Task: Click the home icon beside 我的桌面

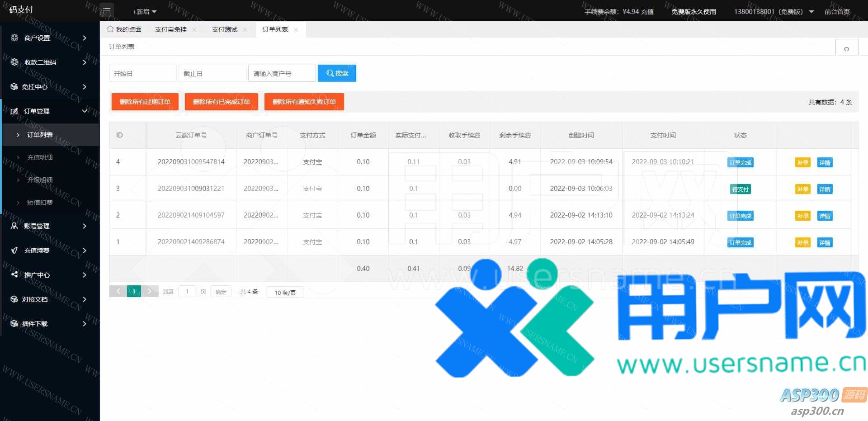Action: [x=110, y=29]
